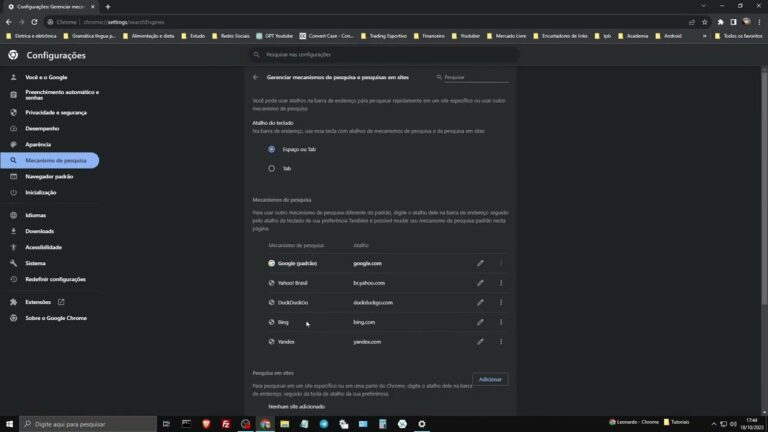Open more actions menu for Yahoo! Brasil
The height and width of the screenshot is (432, 768).
(x=501, y=283)
